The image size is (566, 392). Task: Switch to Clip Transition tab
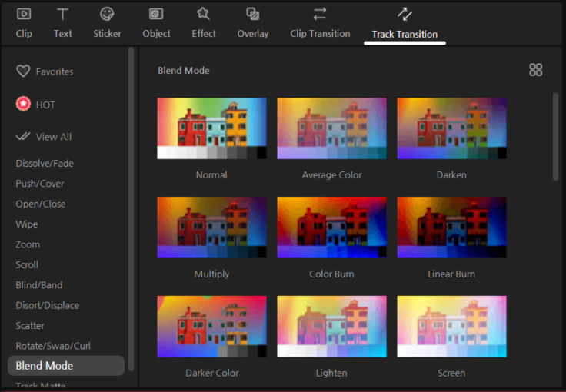coord(320,22)
